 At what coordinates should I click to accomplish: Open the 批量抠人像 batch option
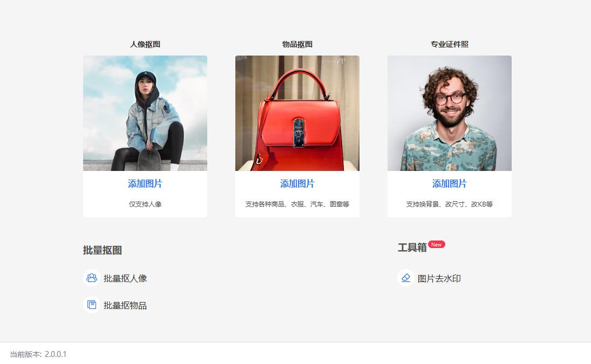point(125,278)
